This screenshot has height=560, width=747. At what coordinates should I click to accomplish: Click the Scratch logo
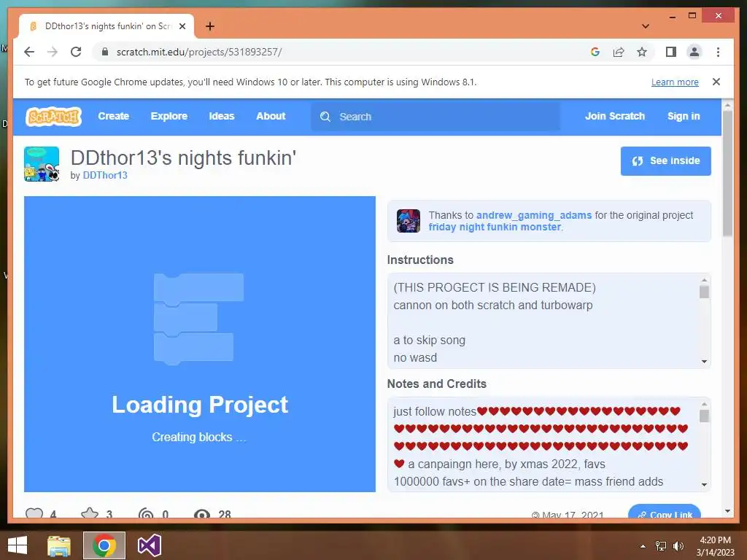54,116
